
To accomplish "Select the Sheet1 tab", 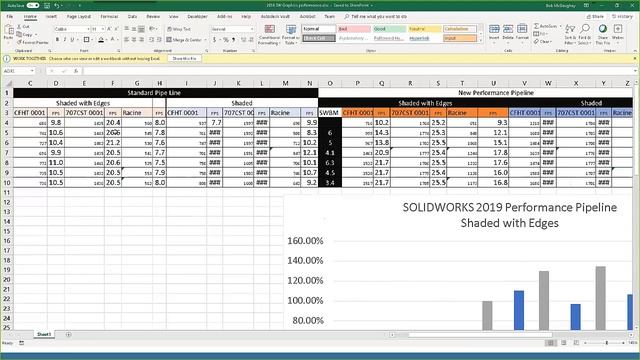I will click(44, 334).
